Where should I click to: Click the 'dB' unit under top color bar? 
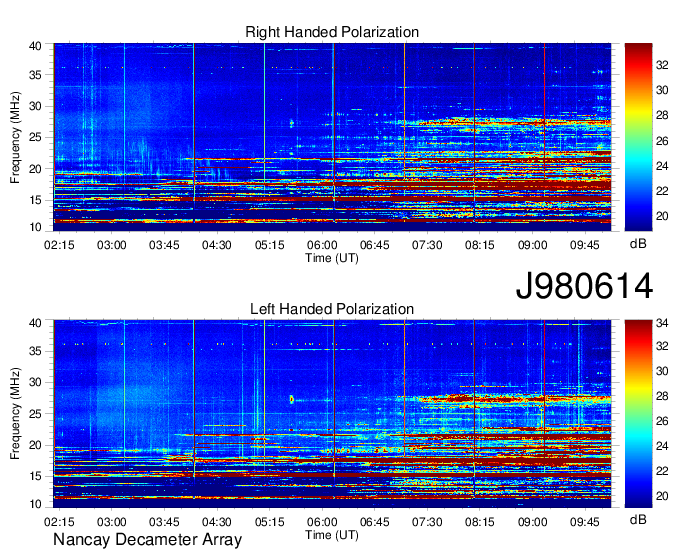pos(638,244)
